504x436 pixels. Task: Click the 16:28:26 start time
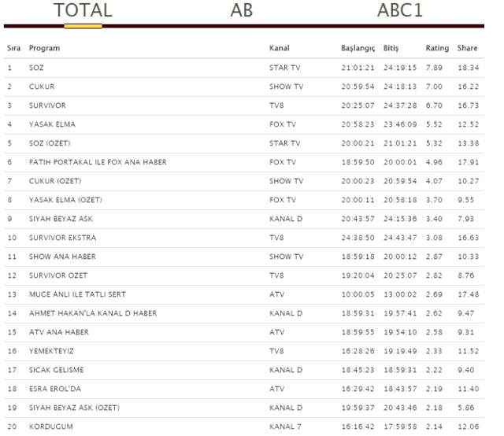(x=358, y=351)
